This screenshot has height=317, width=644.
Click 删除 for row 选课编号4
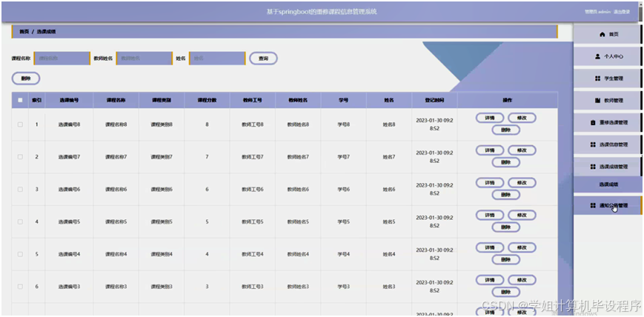506,260
